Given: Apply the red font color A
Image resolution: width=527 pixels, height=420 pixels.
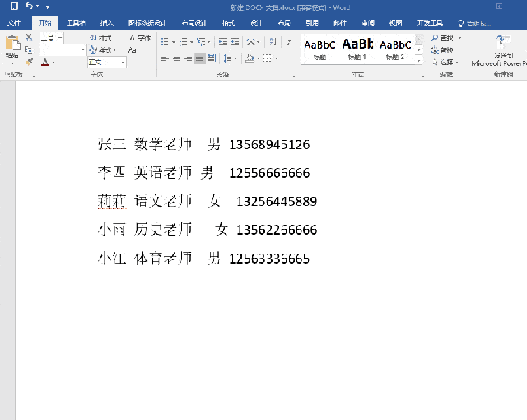Looking at the screenshot, I should 45,62.
